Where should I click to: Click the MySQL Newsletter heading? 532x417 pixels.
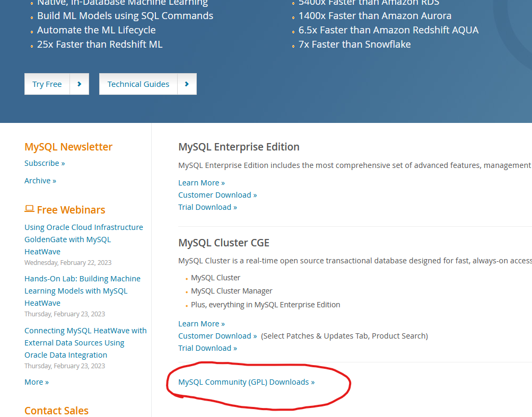tap(68, 147)
